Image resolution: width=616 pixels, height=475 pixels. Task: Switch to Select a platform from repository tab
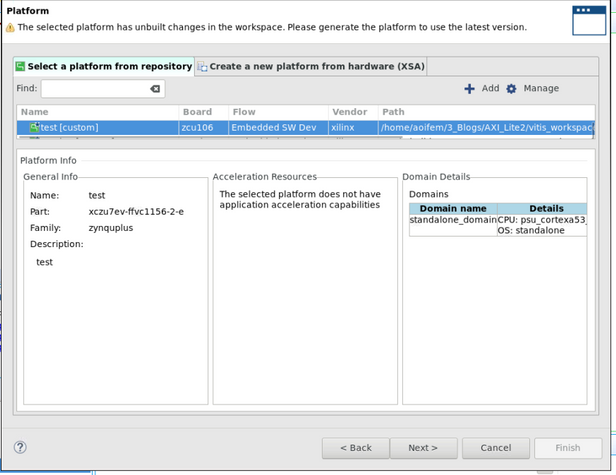103,66
